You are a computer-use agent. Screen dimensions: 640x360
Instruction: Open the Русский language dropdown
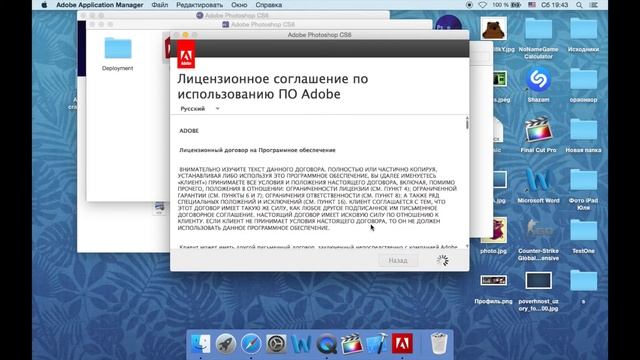point(200,109)
